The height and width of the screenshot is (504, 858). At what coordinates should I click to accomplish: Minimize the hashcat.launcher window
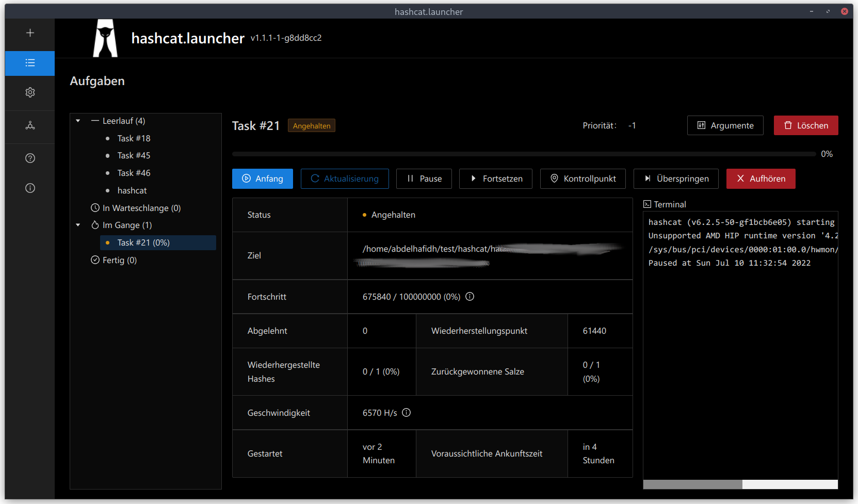(812, 11)
